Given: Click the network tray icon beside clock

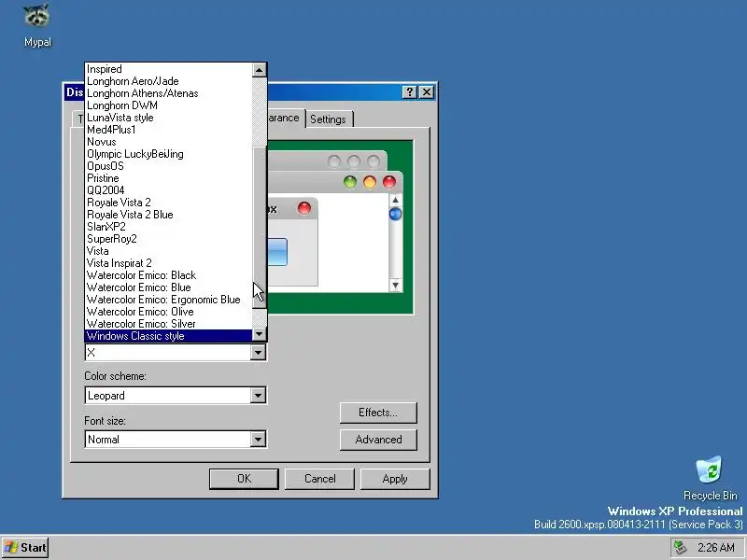Looking at the screenshot, I should point(680,547).
